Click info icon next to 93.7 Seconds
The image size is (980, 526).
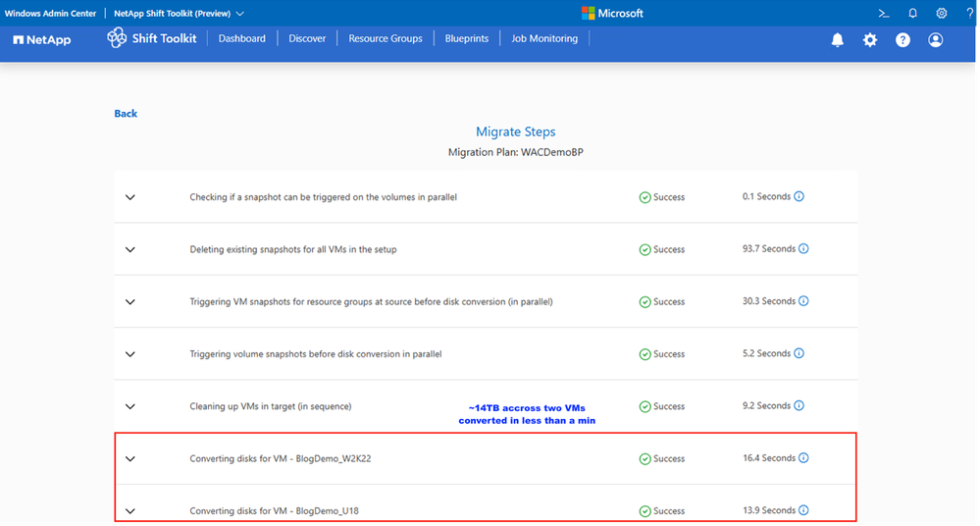click(x=803, y=249)
